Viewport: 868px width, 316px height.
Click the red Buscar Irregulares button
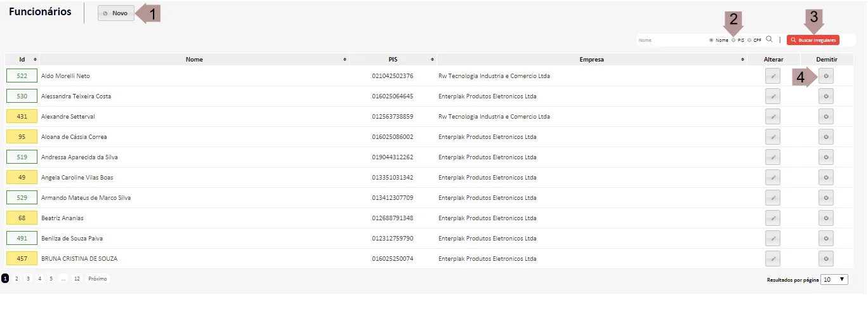[x=813, y=40]
